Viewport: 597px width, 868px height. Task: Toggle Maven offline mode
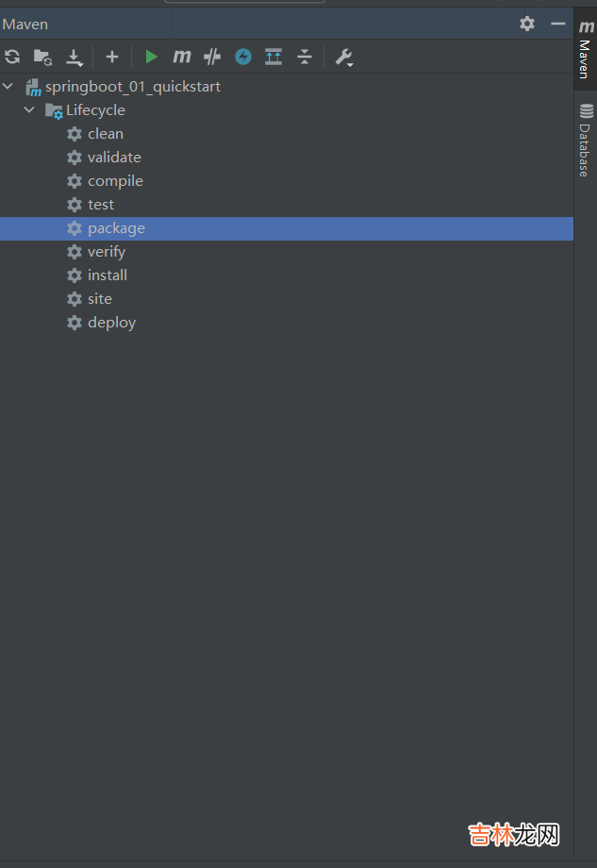pyautogui.click(x=212, y=57)
